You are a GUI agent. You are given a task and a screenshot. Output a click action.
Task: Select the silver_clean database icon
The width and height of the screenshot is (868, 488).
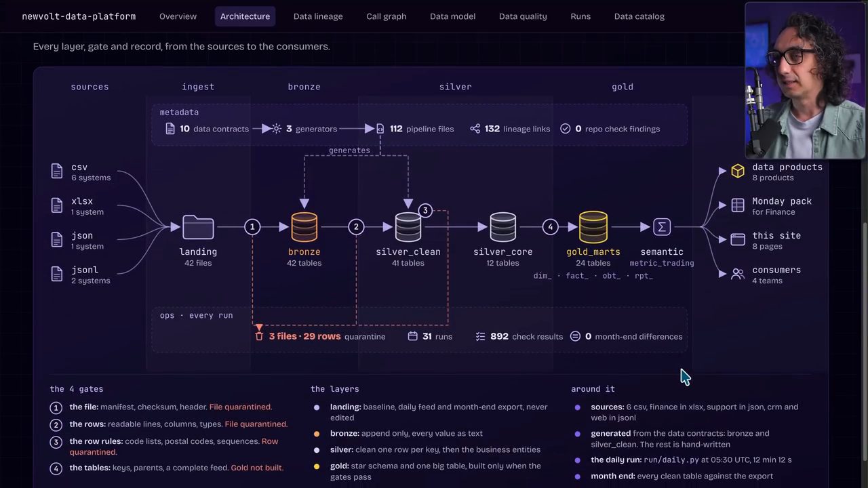[x=408, y=227]
